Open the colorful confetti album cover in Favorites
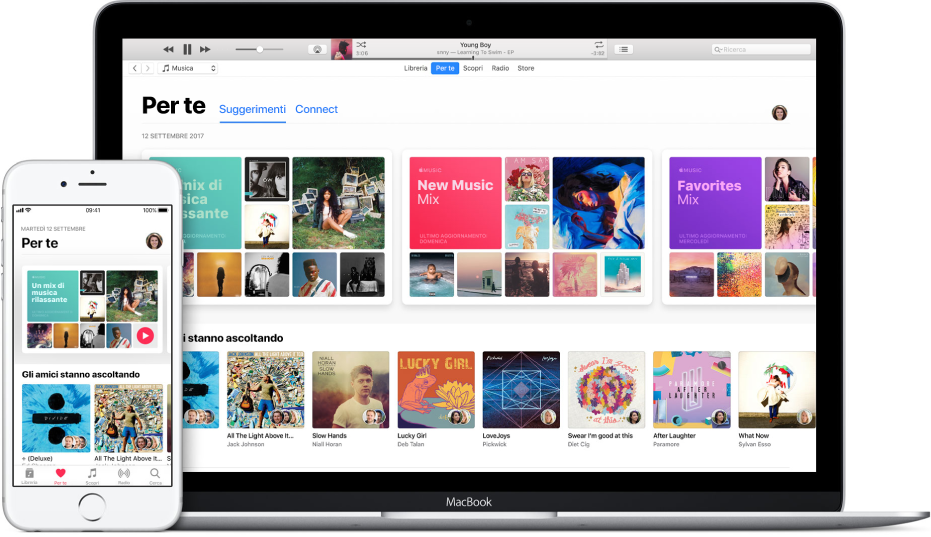Screen dimensions: 931x537 click(739, 274)
